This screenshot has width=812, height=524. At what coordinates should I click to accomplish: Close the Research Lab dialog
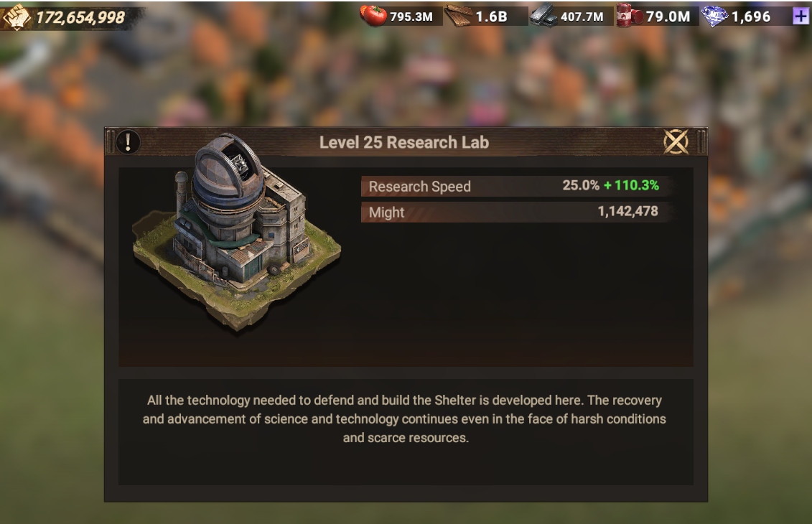(676, 141)
